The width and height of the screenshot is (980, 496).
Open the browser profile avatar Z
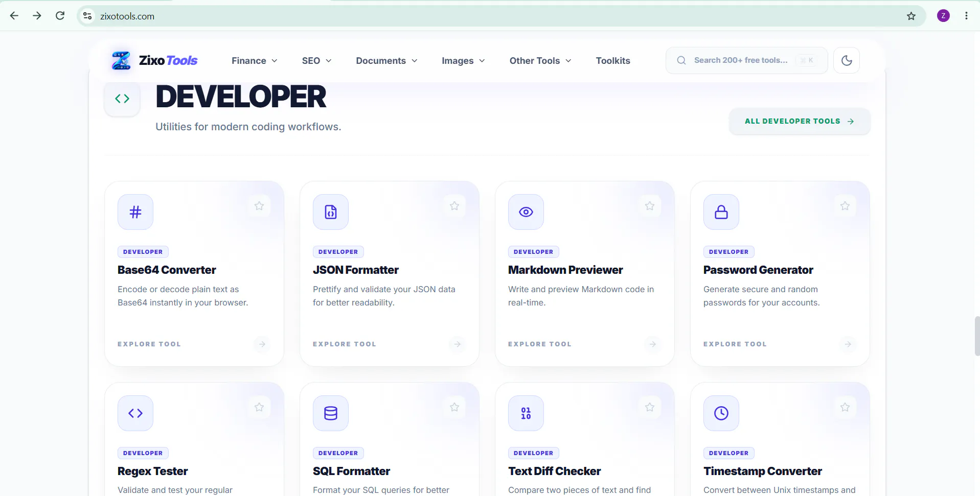click(x=943, y=16)
